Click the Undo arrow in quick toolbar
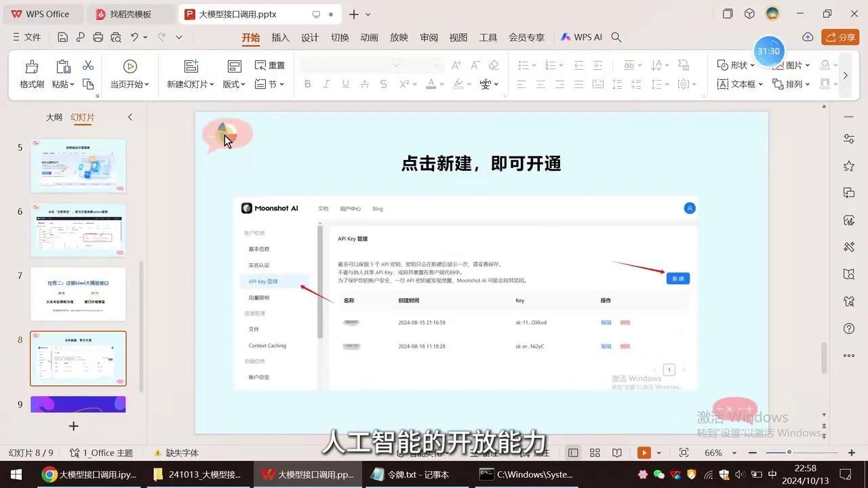 point(134,37)
